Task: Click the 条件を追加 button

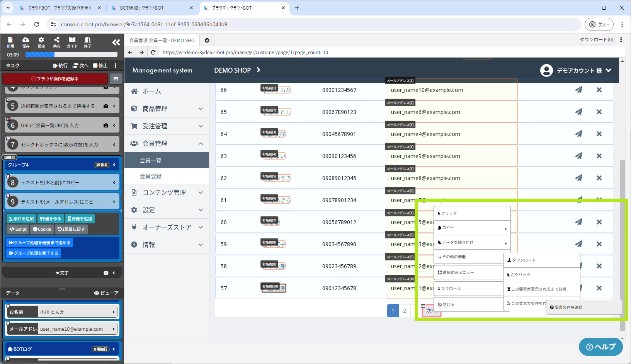Action: pyautogui.click(x=21, y=219)
